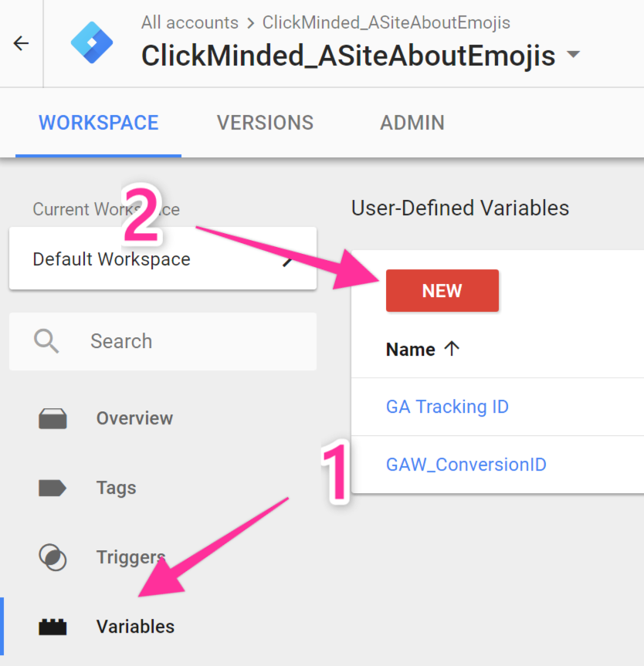
Task: Open the ADMIN tab
Action: pyautogui.click(x=412, y=123)
